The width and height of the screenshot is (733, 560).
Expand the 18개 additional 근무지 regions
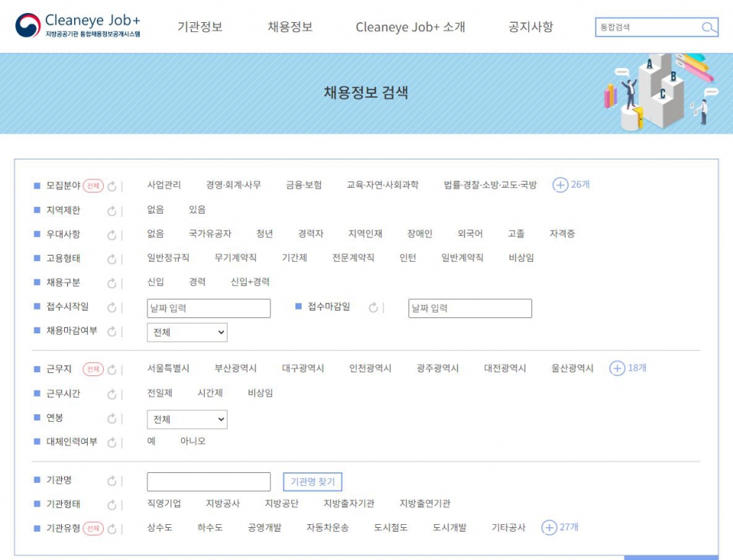[628, 369]
